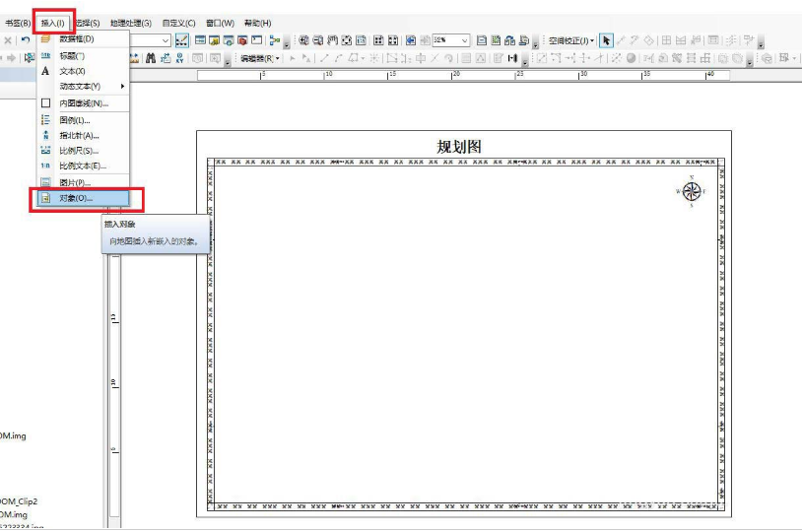The image size is (802, 532).
Task: Open the Catalog window icon
Action: coord(215,40)
